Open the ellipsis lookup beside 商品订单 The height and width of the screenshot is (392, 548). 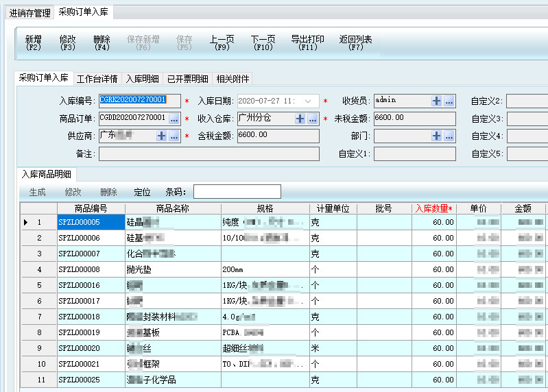[x=174, y=119]
